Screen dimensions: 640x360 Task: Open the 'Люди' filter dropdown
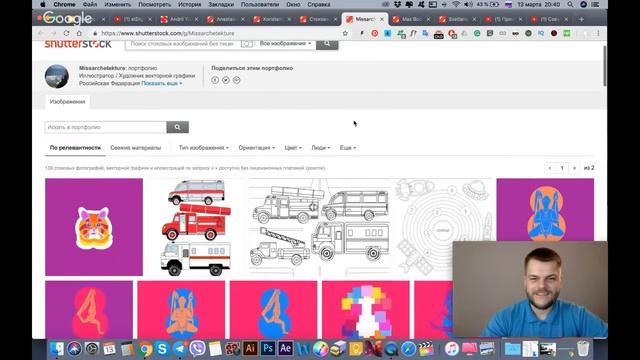pos(321,148)
